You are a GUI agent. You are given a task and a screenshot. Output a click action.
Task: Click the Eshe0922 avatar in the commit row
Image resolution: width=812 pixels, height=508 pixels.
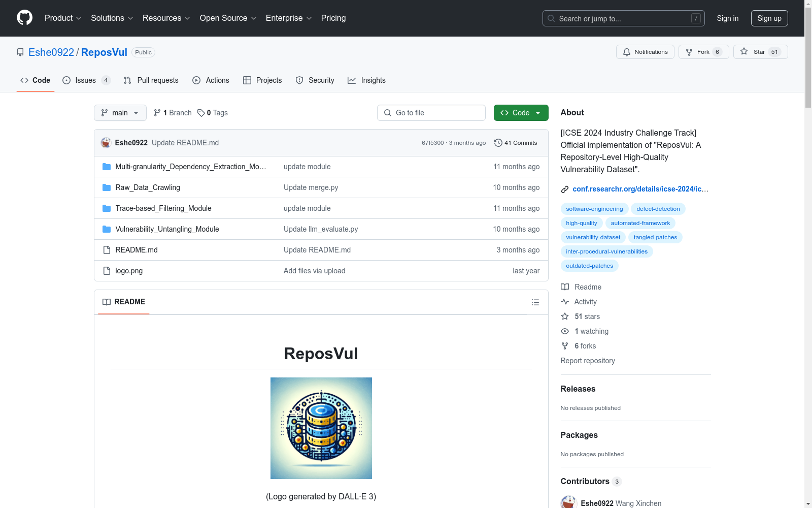pyautogui.click(x=106, y=143)
